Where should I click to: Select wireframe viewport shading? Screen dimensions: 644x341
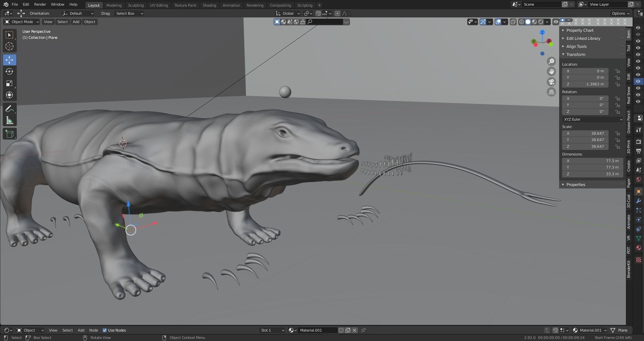(522, 22)
